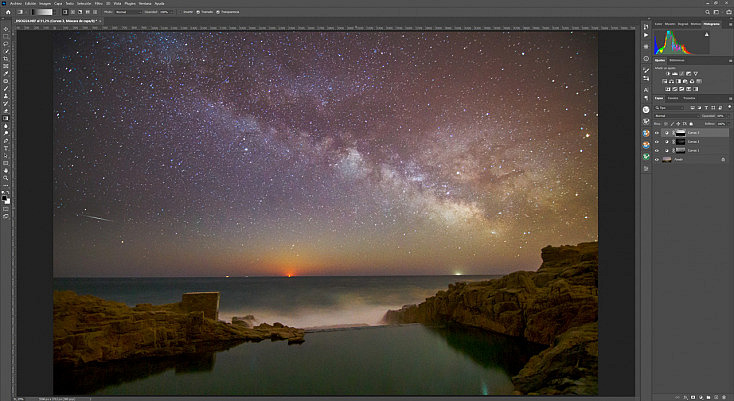Hide the Curvas 1 layer
734x401 pixels.
(x=657, y=150)
